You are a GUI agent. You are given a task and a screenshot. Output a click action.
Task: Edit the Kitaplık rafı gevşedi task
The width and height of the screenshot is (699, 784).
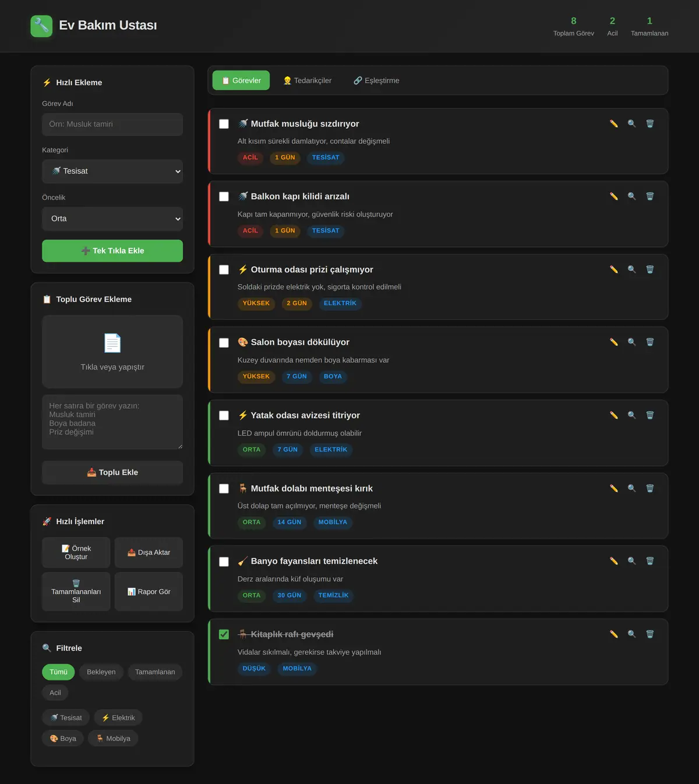(x=613, y=634)
